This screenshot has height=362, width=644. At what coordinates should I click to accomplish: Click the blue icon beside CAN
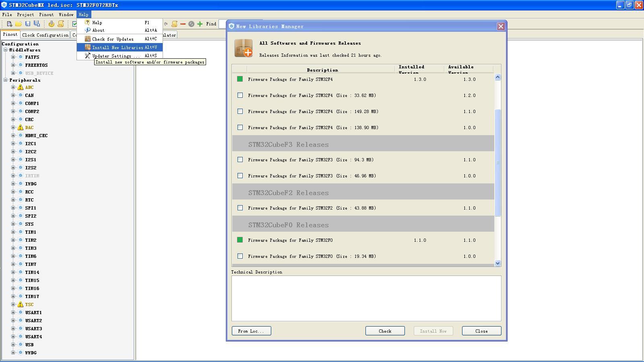pos(21,95)
